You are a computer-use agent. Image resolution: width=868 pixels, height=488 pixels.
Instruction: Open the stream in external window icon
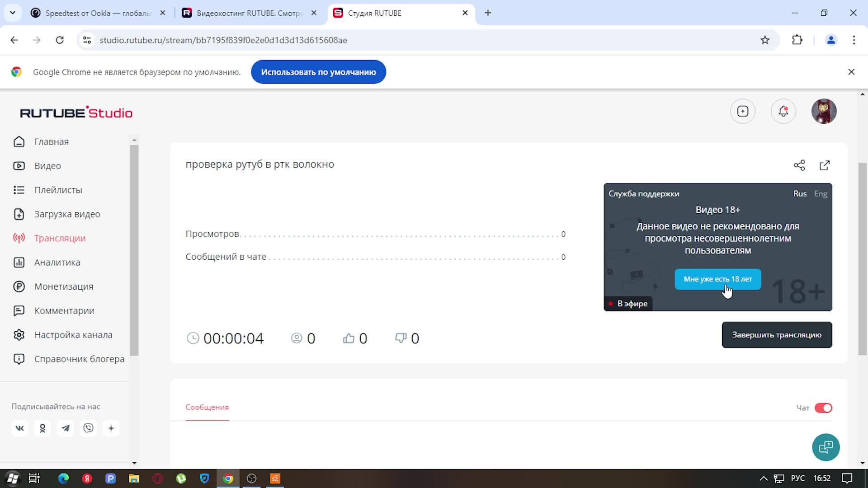[x=824, y=165]
